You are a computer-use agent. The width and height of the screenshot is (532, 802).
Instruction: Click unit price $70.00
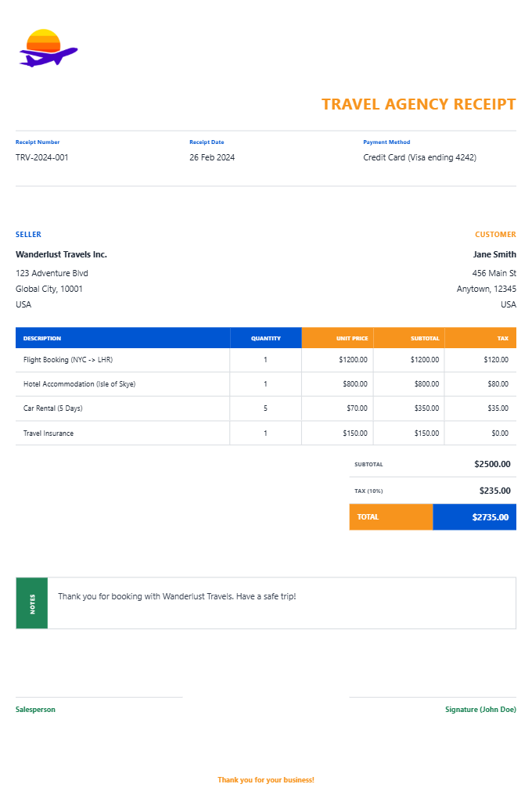pos(357,408)
